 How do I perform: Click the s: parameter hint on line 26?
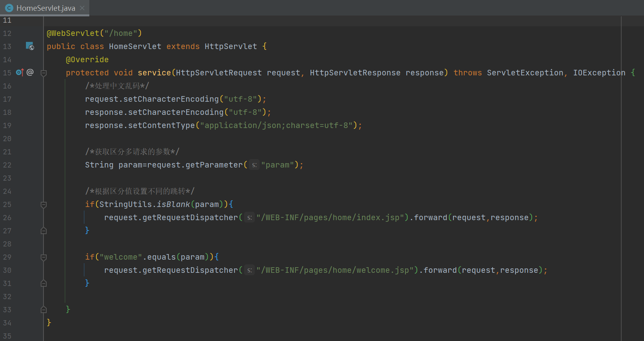(x=250, y=217)
